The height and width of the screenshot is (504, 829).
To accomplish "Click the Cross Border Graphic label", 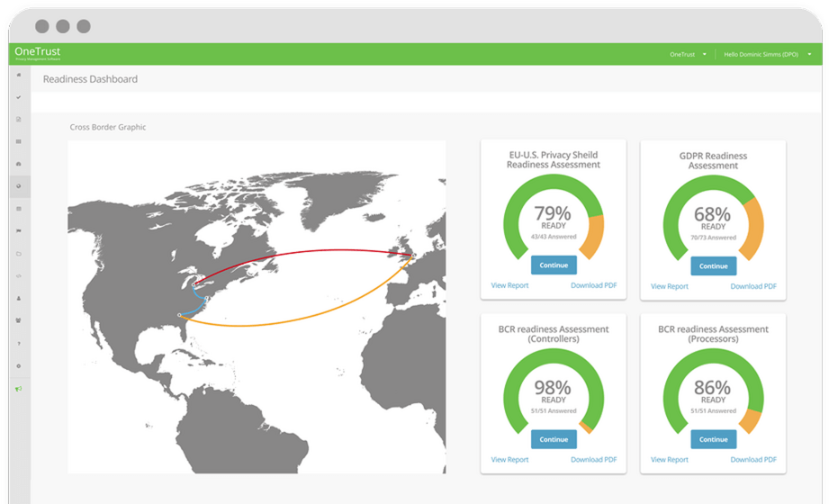I will click(x=108, y=127).
